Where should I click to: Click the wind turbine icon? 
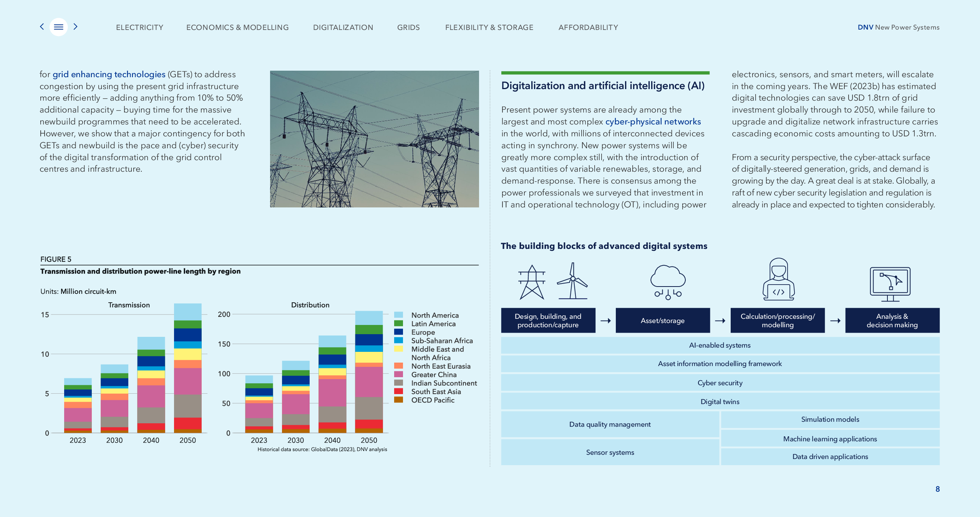pyautogui.click(x=572, y=281)
